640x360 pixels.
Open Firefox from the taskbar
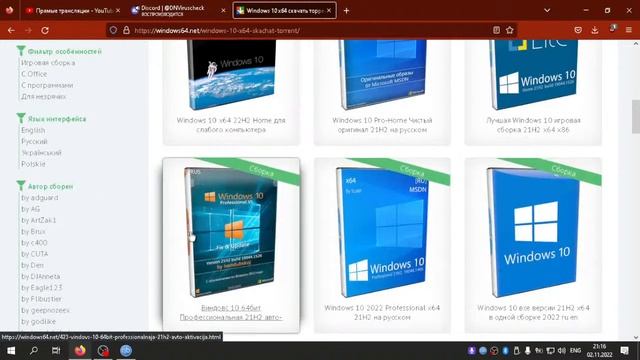(x=80, y=351)
